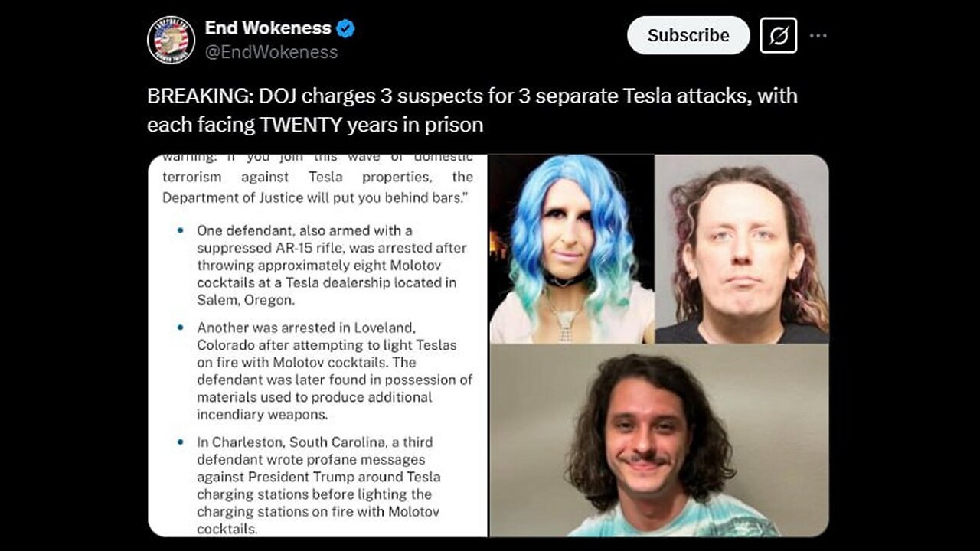Click the Loveland, Colorado bullet paragraph
The width and height of the screenshot is (980, 551).
(335, 370)
